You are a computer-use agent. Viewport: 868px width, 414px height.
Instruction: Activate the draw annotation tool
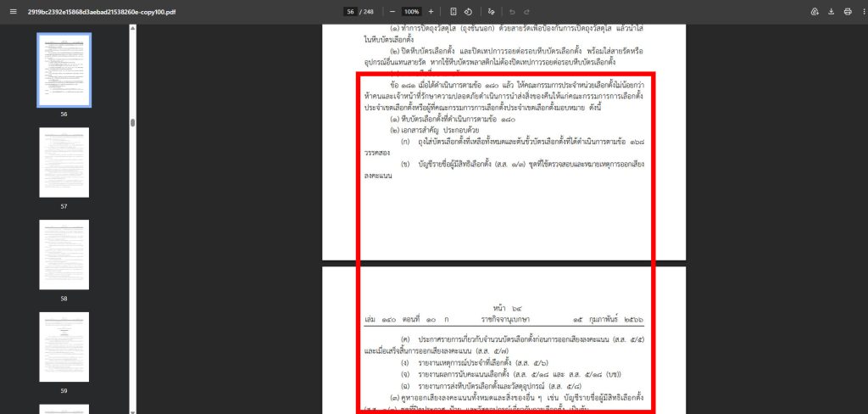(x=492, y=12)
